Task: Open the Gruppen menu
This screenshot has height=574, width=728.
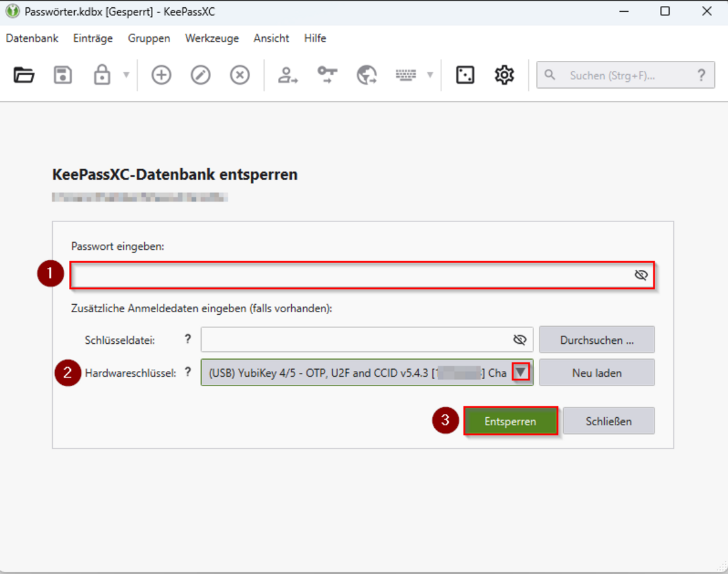Action: 149,38
